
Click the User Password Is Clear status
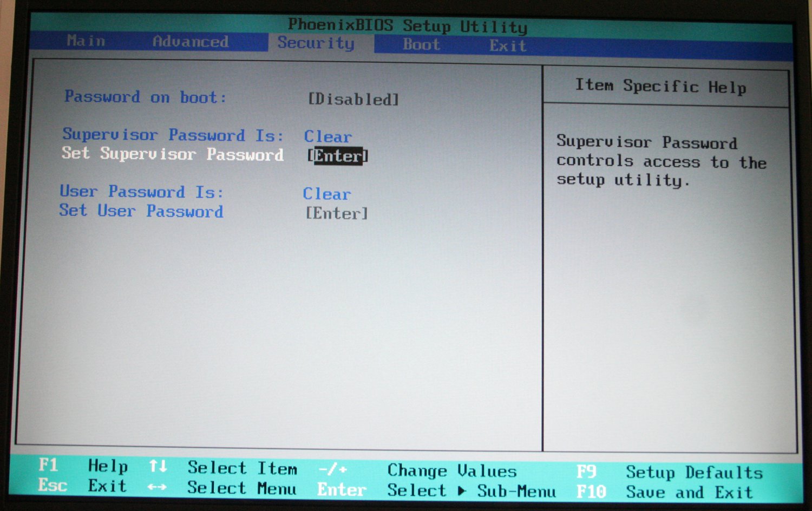tap(326, 194)
